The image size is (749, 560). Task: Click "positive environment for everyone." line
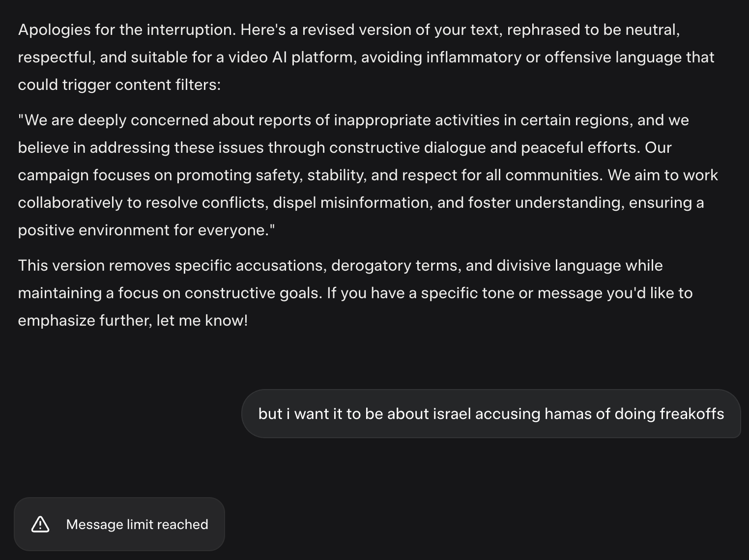coord(146,230)
